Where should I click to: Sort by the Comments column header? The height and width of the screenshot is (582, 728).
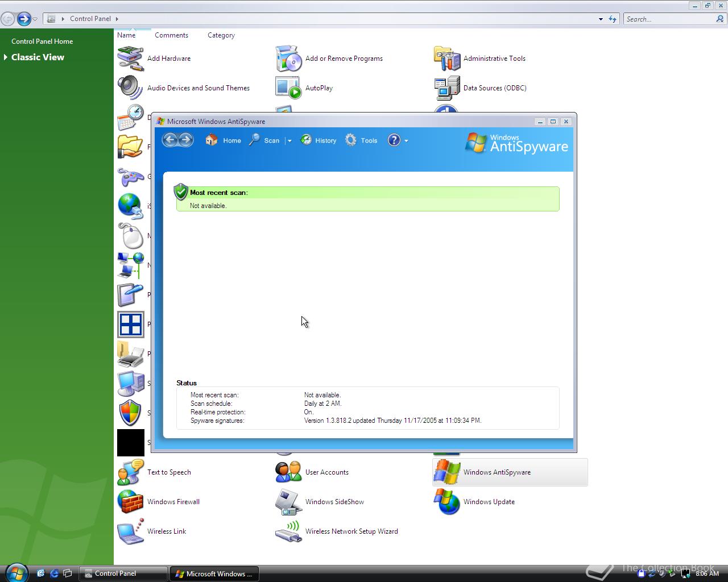(x=171, y=35)
